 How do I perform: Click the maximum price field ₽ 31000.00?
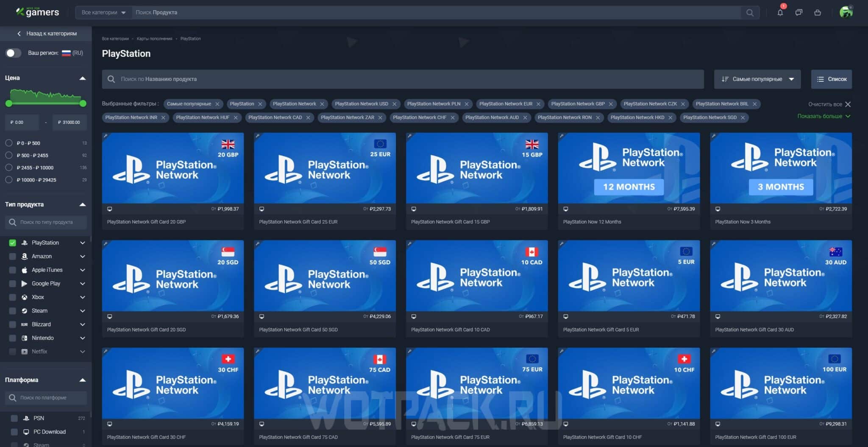point(70,122)
